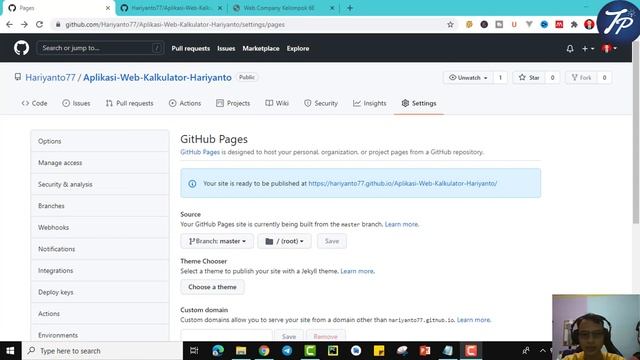Open the repository Pull requests tab
Viewport: 640px width, 360px height.
tap(129, 103)
